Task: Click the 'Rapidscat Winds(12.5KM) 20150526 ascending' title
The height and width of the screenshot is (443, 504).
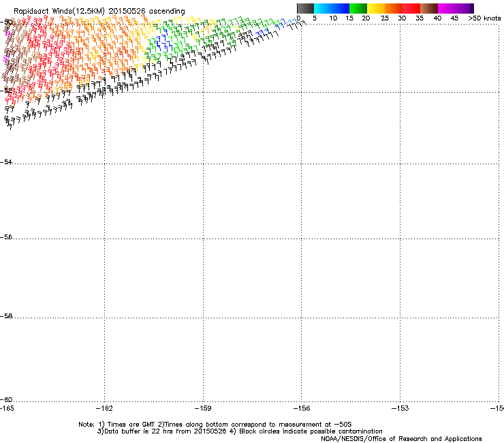Action: coord(99,12)
